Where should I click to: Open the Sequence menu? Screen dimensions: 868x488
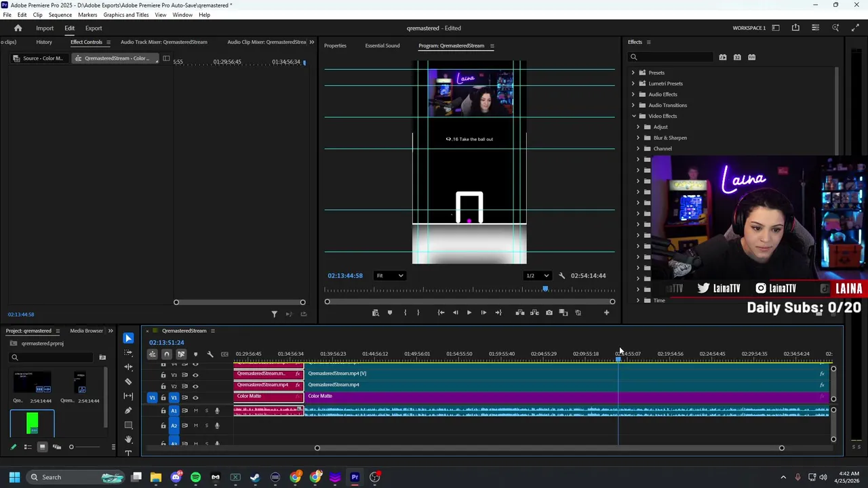60,15
